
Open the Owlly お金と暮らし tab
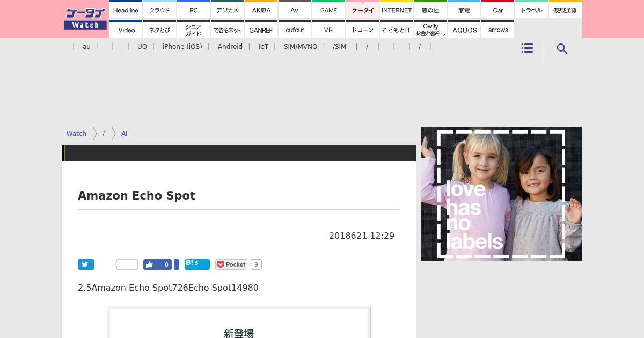[x=430, y=30]
